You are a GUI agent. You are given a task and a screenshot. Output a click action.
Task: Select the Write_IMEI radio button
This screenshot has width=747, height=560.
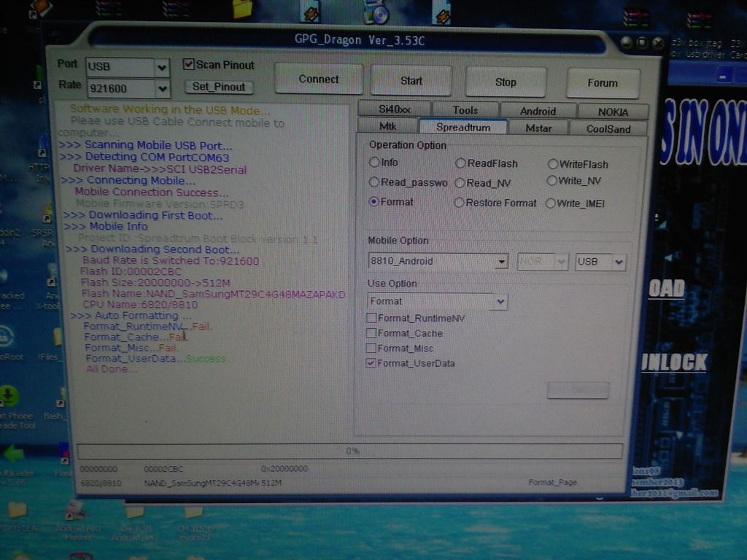pyautogui.click(x=551, y=203)
